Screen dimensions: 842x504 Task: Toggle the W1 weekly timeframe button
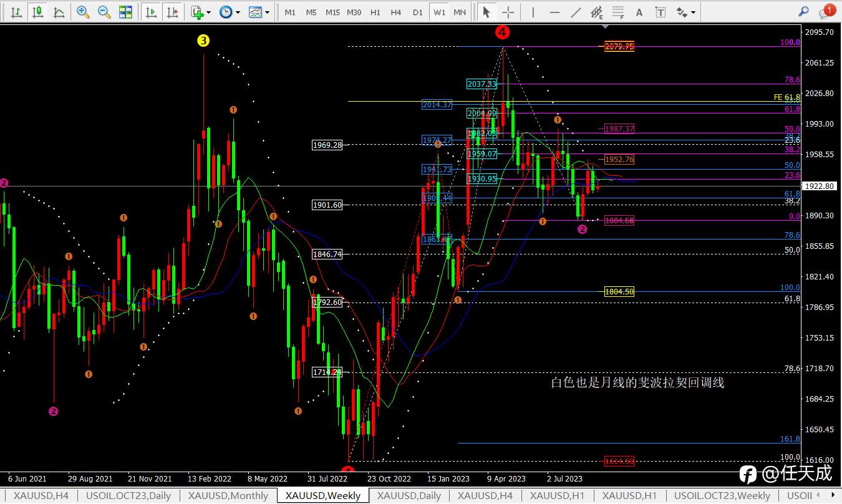[x=439, y=12]
